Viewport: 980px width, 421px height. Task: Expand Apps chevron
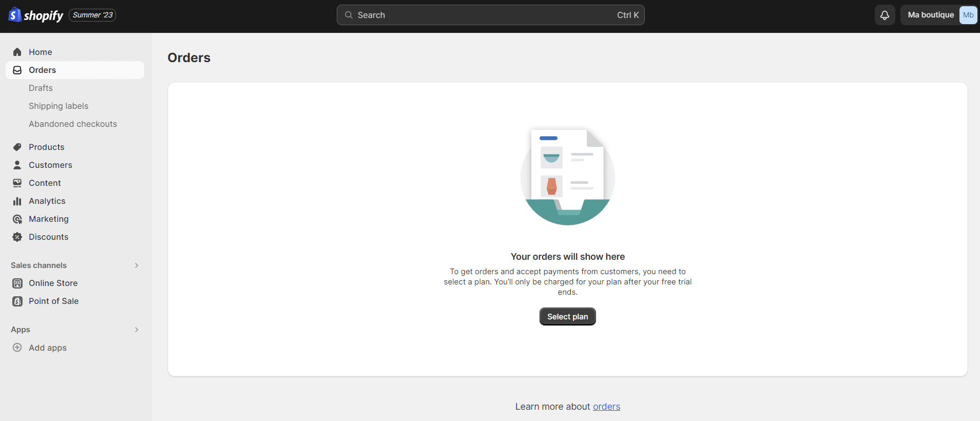(x=137, y=330)
